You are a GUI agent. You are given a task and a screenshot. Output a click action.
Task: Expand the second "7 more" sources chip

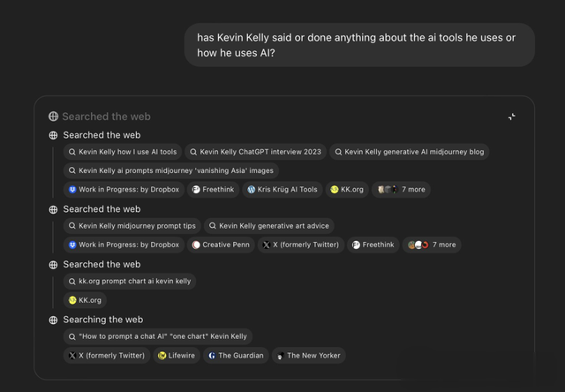(x=432, y=245)
